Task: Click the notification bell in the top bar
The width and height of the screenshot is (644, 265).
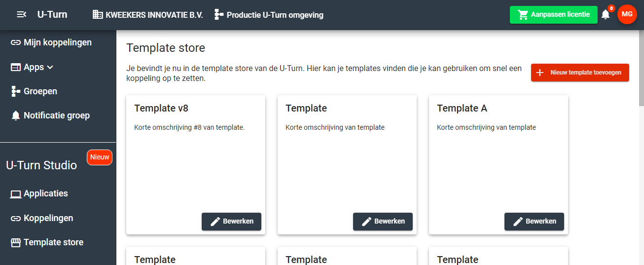Action: point(606,15)
